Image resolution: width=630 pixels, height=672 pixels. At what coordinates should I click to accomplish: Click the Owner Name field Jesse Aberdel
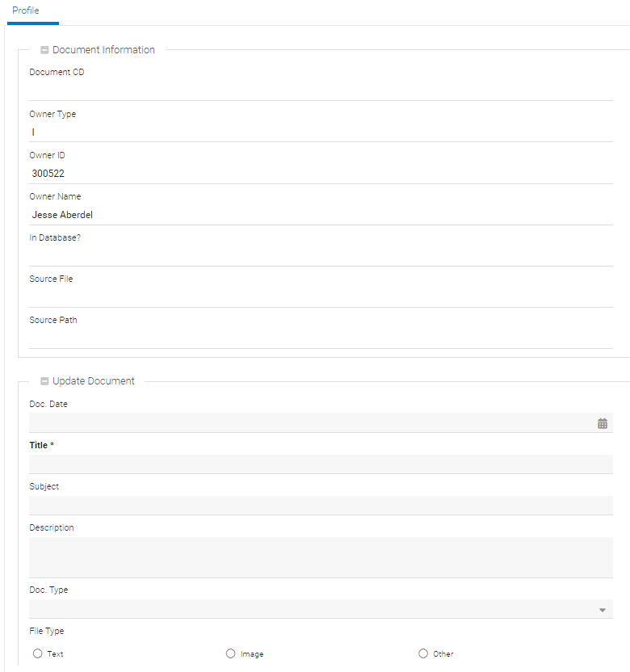point(321,215)
